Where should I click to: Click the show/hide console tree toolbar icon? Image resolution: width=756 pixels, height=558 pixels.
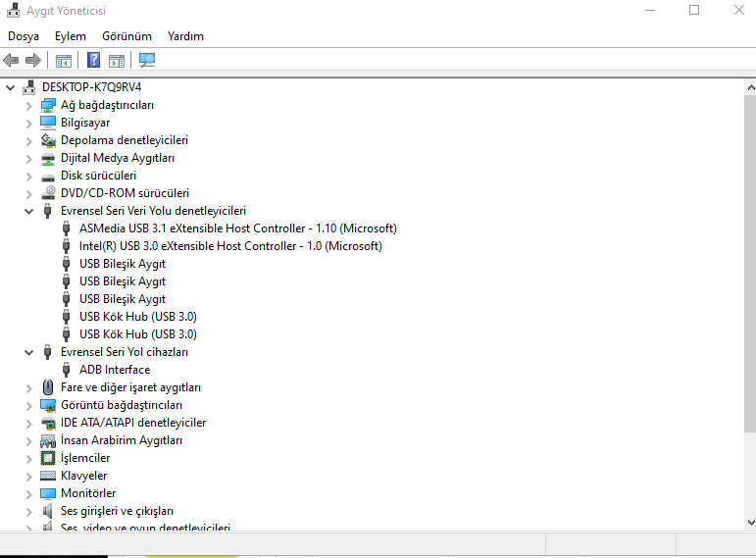64,61
